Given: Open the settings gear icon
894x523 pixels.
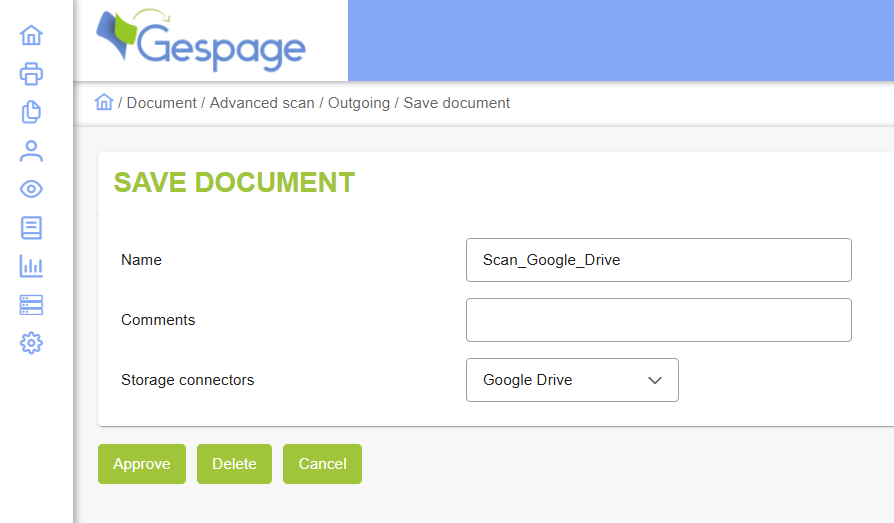Looking at the screenshot, I should pyautogui.click(x=31, y=343).
